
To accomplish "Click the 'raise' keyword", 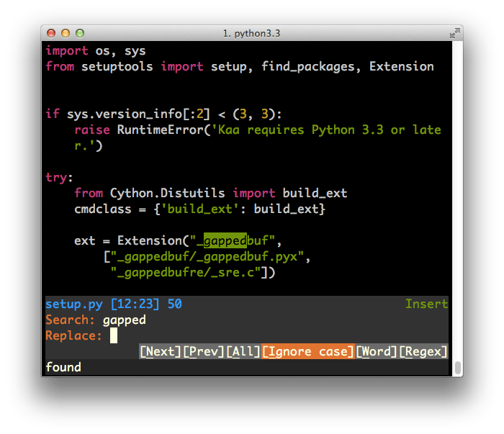I will (x=92, y=130).
